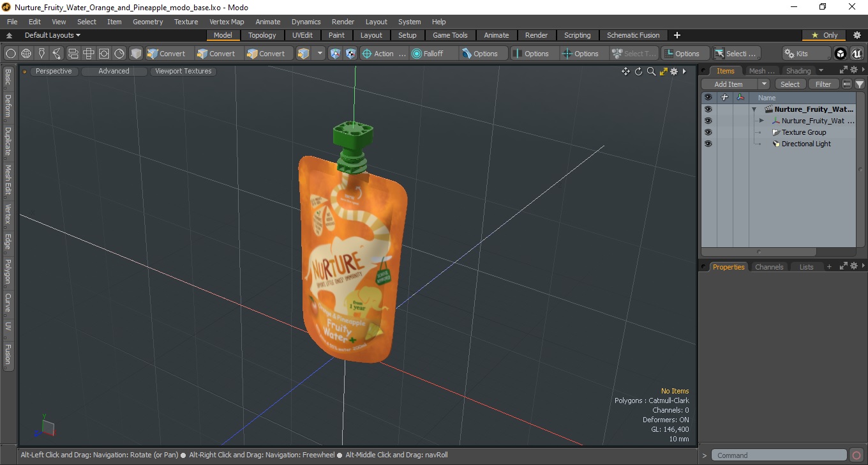The height and width of the screenshot is (465, 868).
Task: Click the black cube Modo icon
Action: 841,54
